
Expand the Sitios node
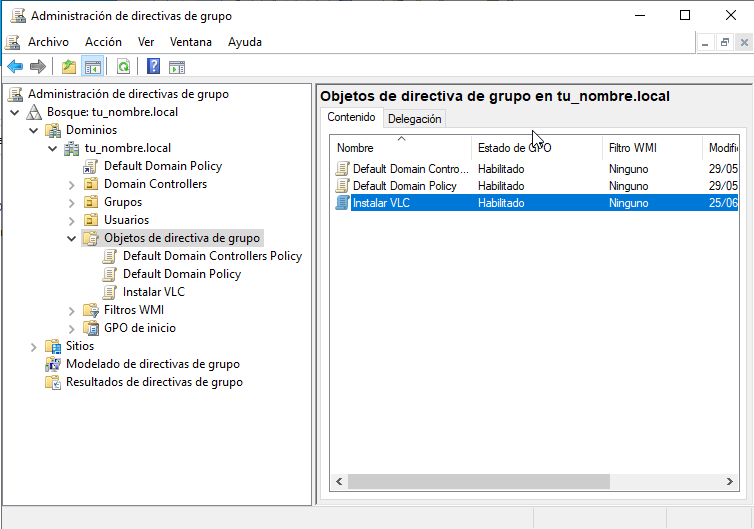tap(34, 347)
